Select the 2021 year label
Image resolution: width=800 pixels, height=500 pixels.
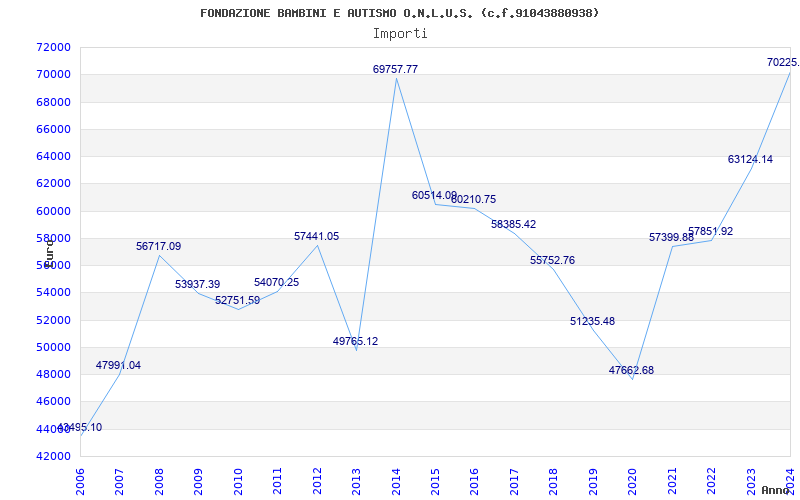coord(672,481)
